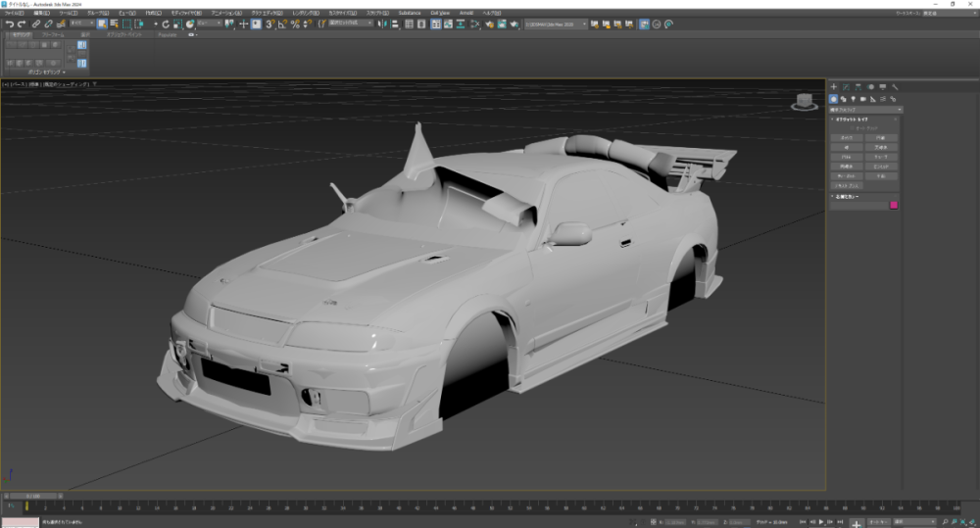
Task: Open the Standard Primitives dropdown
Action: (865, 110)
